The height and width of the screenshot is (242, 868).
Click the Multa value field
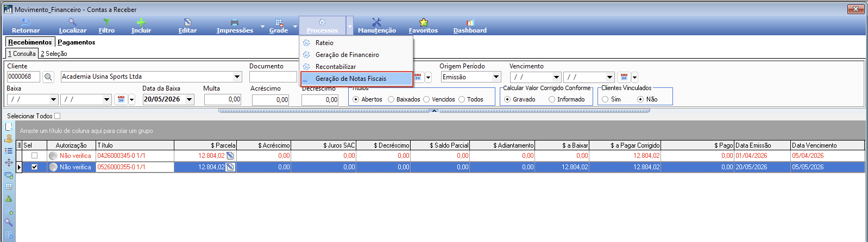(x=223, y=99)
